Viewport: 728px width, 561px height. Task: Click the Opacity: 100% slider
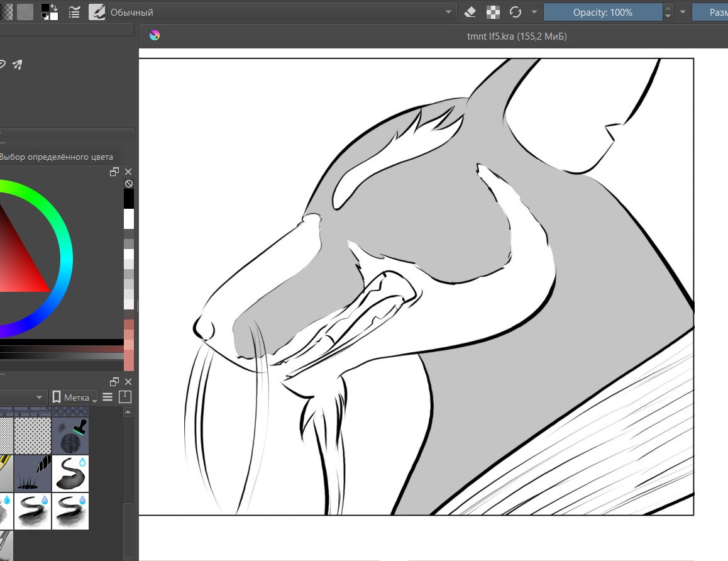point(603,12)
